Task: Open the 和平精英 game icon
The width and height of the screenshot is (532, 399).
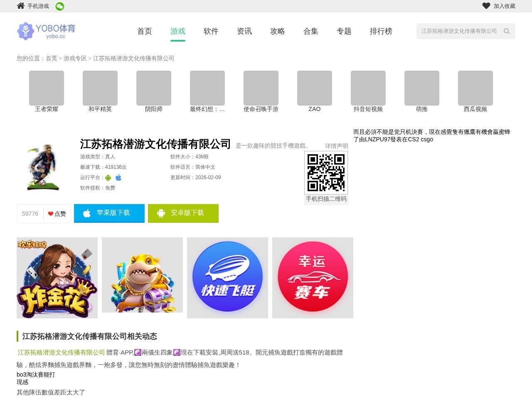Action: pos(100,88)
